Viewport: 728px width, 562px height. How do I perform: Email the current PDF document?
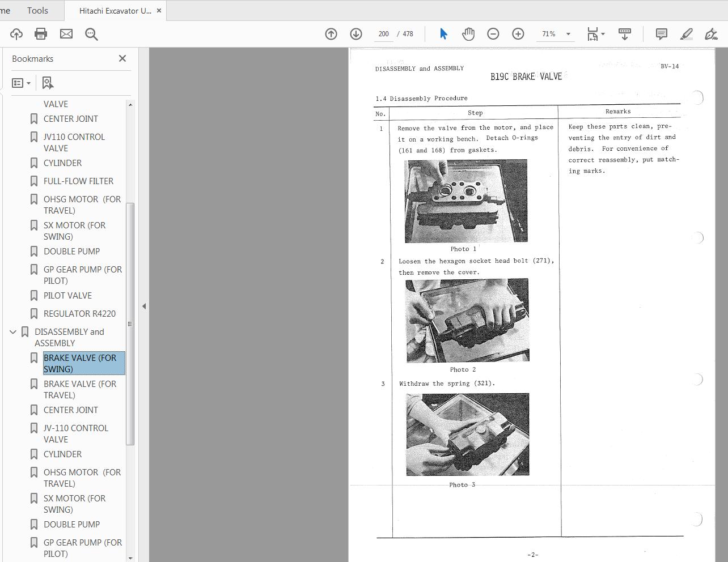(66, 34)
